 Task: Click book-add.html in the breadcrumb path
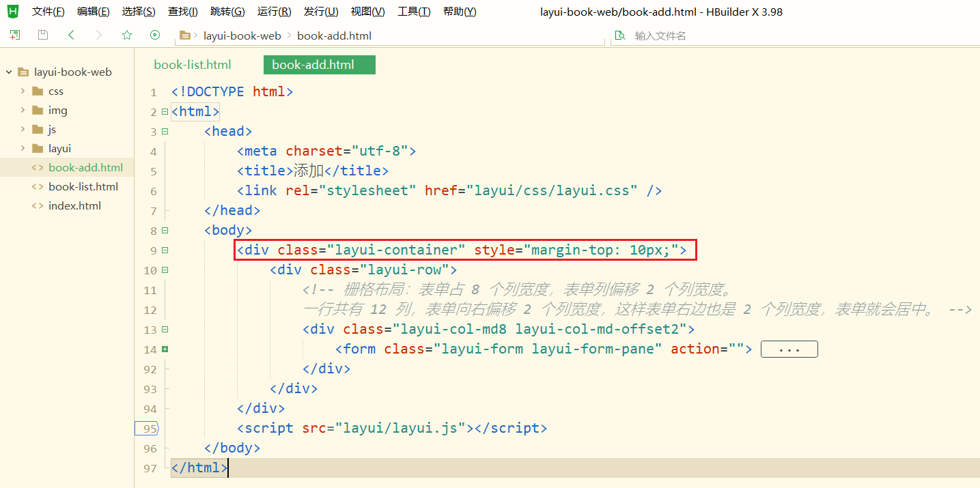coord(335,35)
